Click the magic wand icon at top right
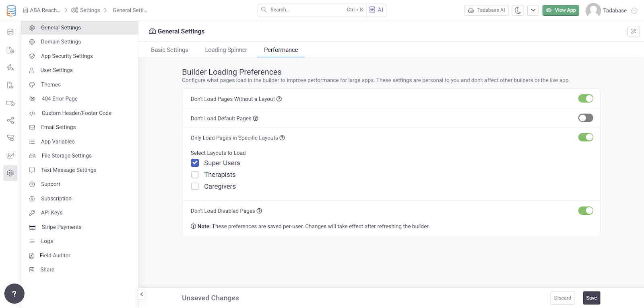This screenshot has height=308, width=644. 634,31
